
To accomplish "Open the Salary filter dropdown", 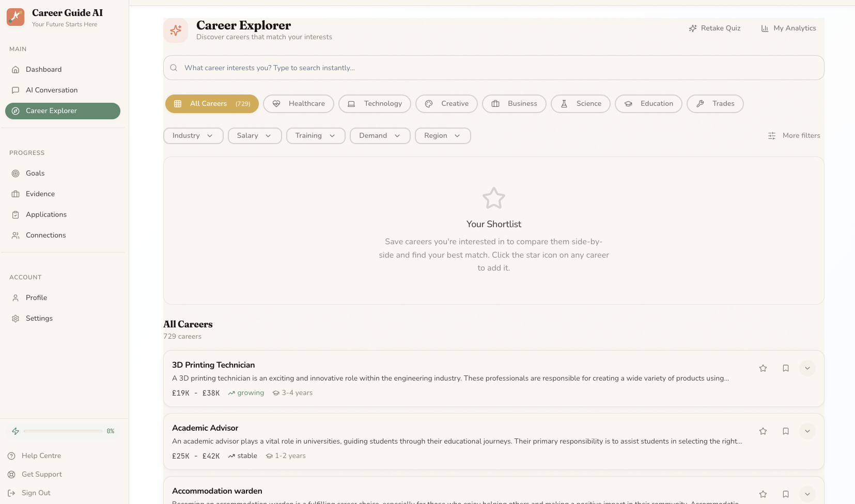I will pos(254,135).
